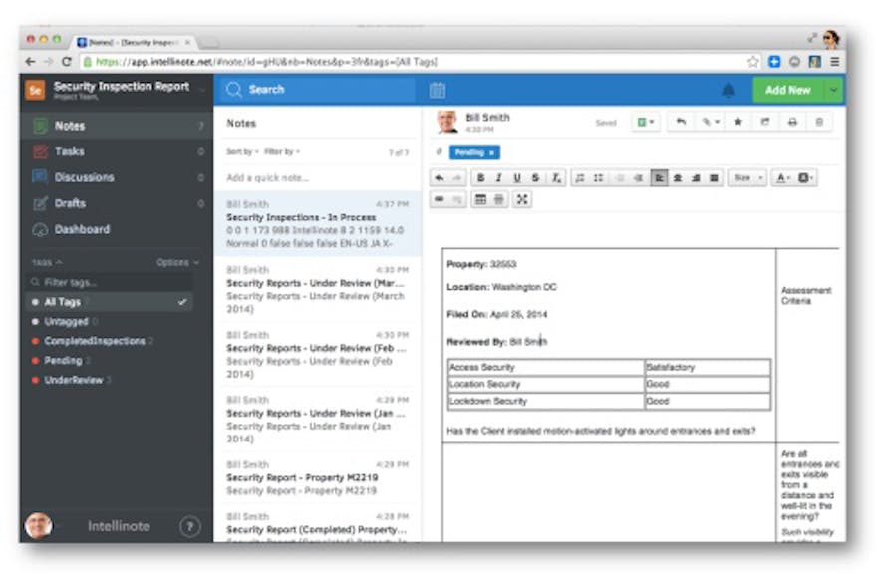
Task: Open the help question mark icon
Action: pos(190,526)
